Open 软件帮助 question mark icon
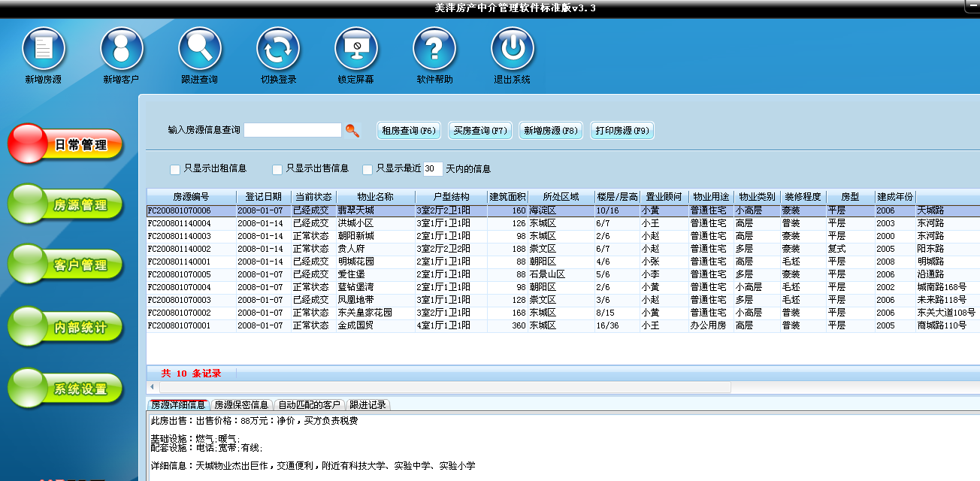The height and width of the screenshot is (481, 980). tap(434, 49)
